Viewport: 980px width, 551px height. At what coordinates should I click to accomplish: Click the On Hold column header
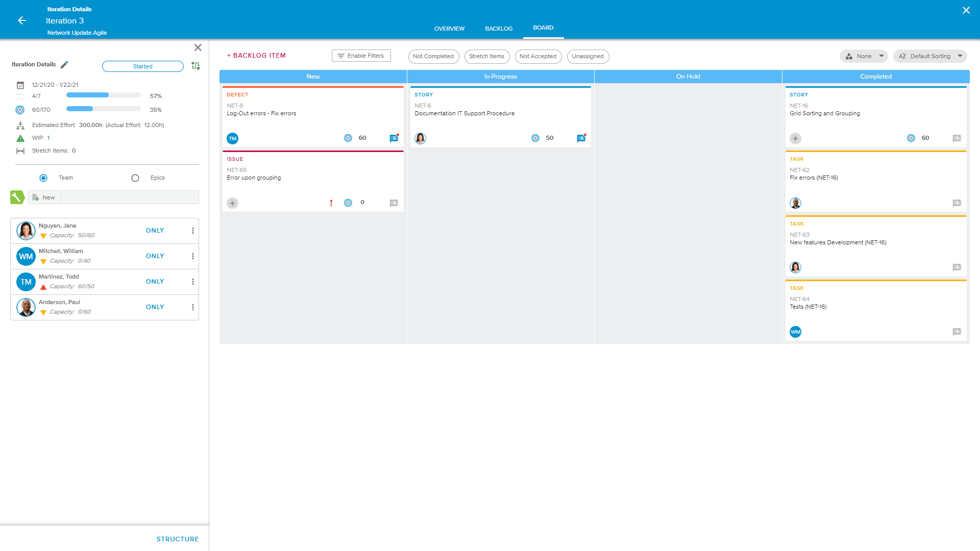[688, 77]
